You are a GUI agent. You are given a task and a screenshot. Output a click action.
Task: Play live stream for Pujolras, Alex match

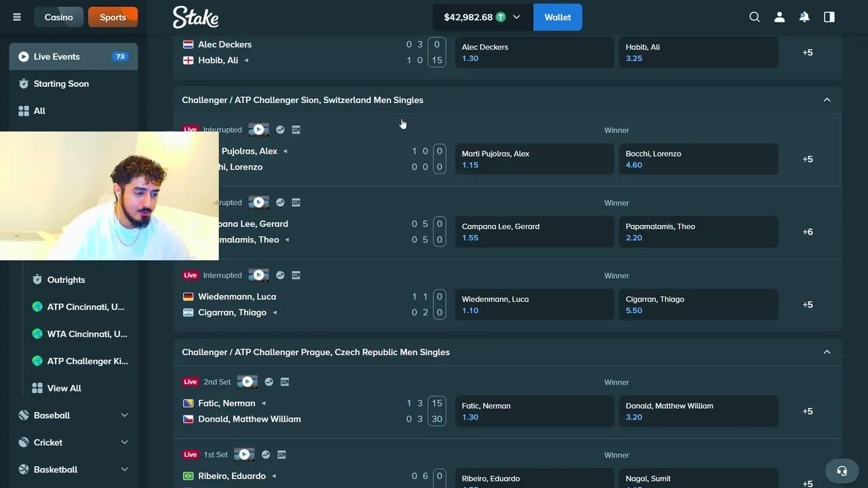pos(258,129)
